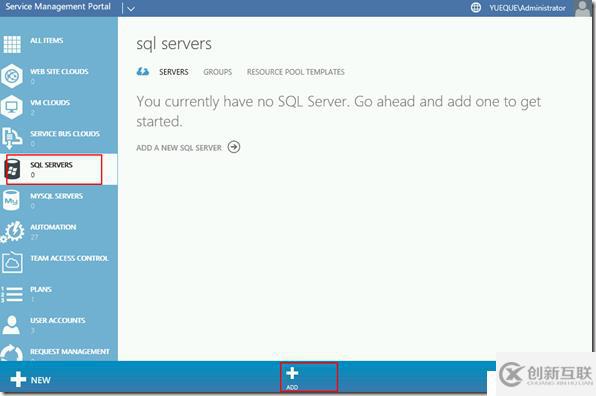The height and width of the screenshot is (396, 596).
Task: Open the Request Management label
Action: [70, 352]
